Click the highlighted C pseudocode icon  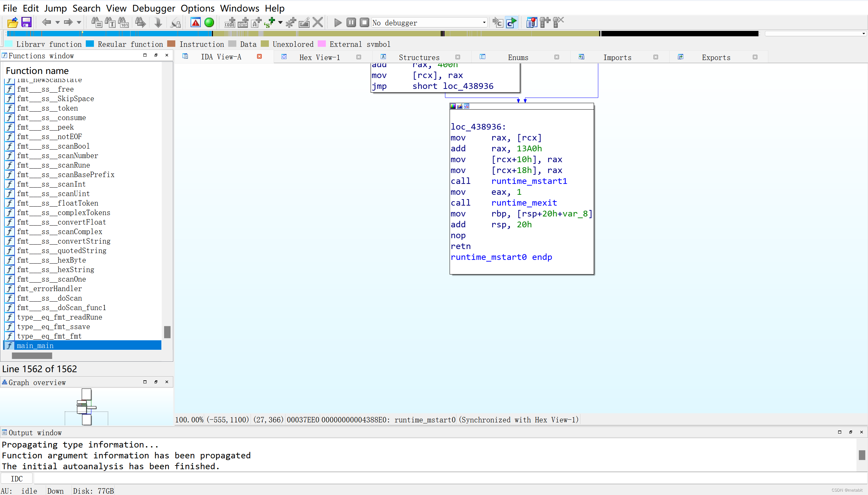[x=511, y=23]
